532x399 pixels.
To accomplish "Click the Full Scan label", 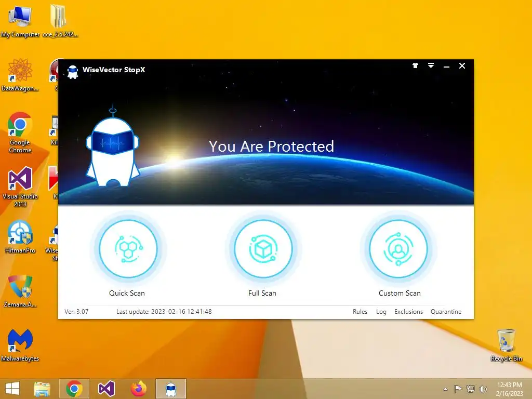I will [262, 293].
